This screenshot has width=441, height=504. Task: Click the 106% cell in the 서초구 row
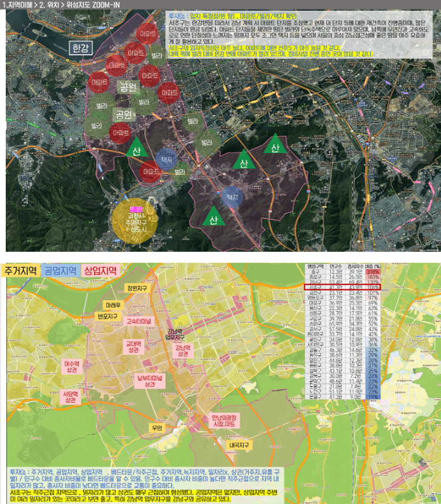click(373, 287)
